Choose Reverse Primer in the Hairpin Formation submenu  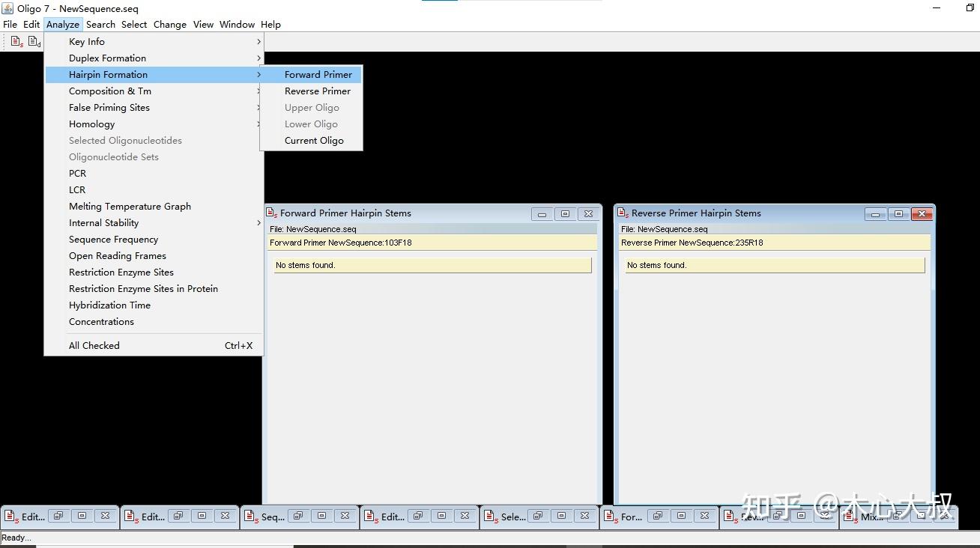click(x=311, y=91)
